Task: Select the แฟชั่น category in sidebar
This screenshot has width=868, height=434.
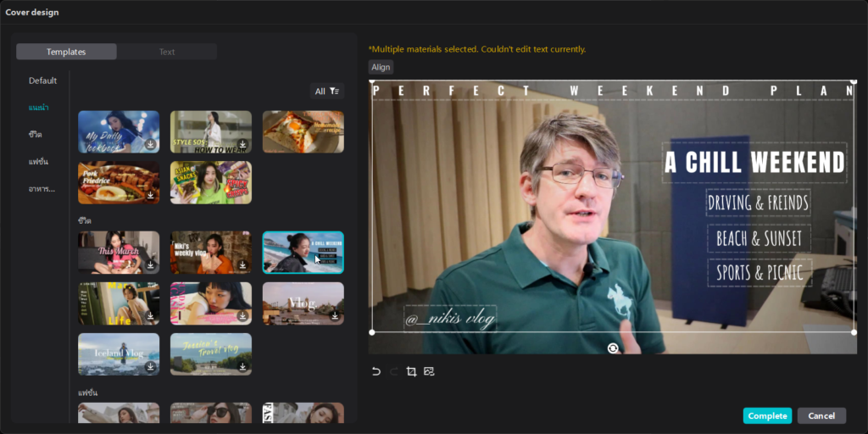Action: click(38, 162)
